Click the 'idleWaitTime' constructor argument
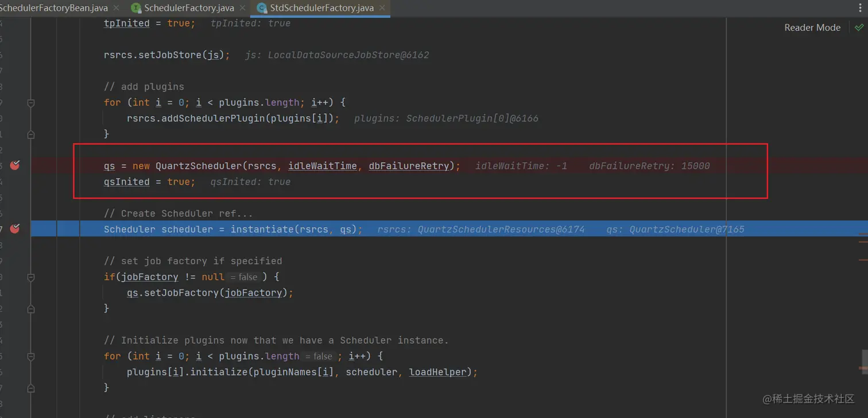 pos(323,166)
